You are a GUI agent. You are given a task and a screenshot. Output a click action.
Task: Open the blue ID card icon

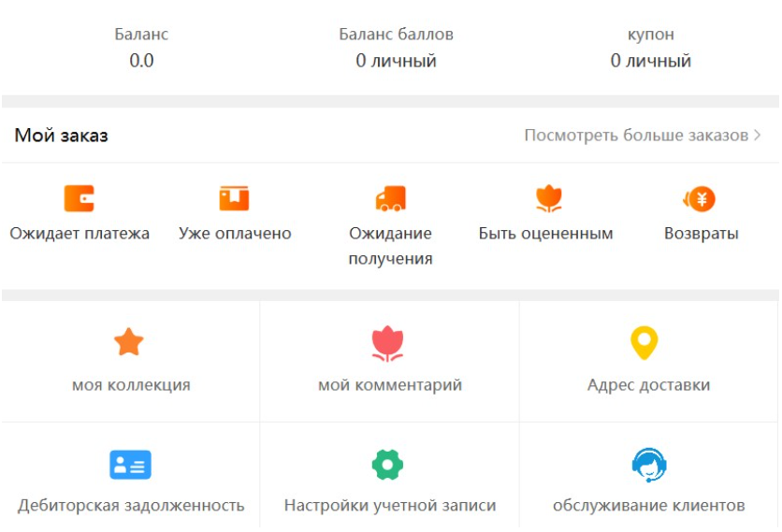130,465
